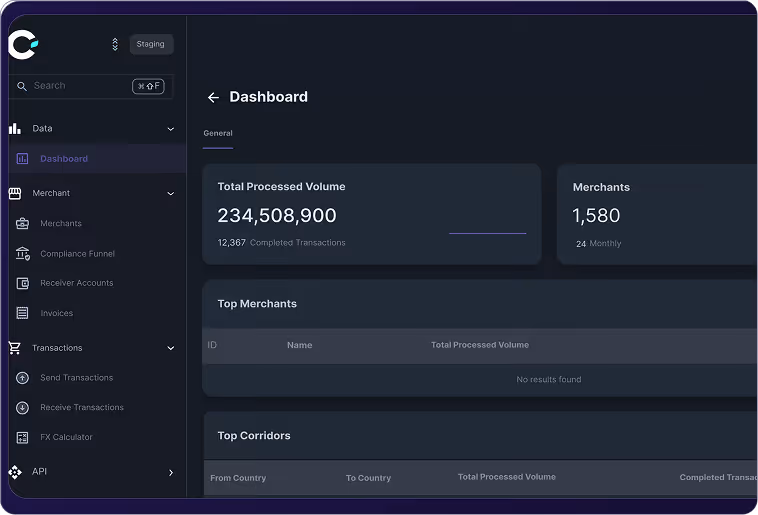Image resolution: width=758 pixels, height=515 pixels.
Task: Open Receive Transactions page
Action: point(82,407)
